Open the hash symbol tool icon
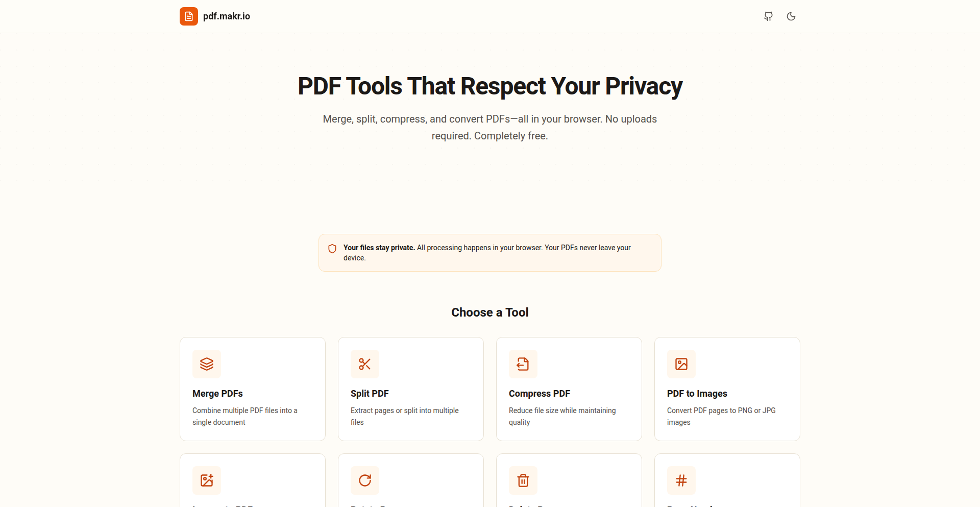 [681, 480]
